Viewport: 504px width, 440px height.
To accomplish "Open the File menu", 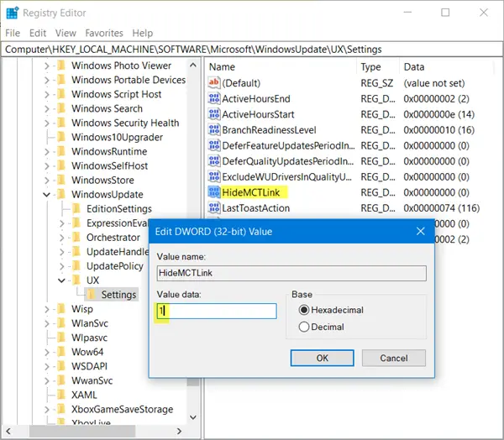I will tap(13, 33).
